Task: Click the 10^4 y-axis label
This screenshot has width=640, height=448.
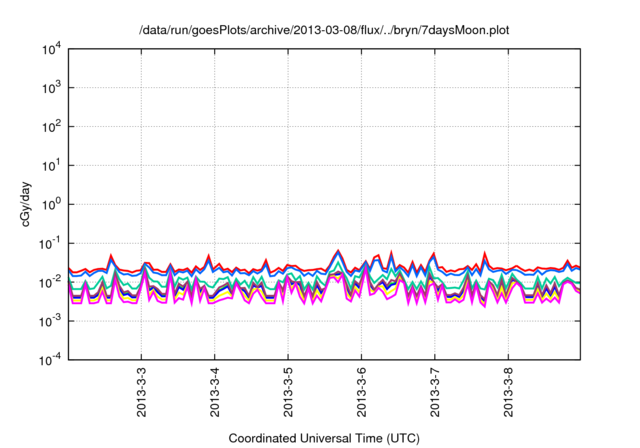Action: (51, 50)
